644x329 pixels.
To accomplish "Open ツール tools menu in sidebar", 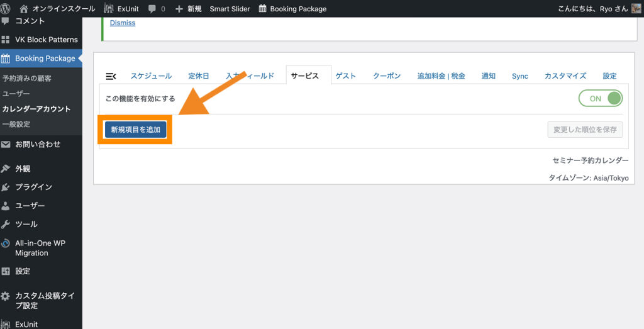I will (x=26, y=224).
